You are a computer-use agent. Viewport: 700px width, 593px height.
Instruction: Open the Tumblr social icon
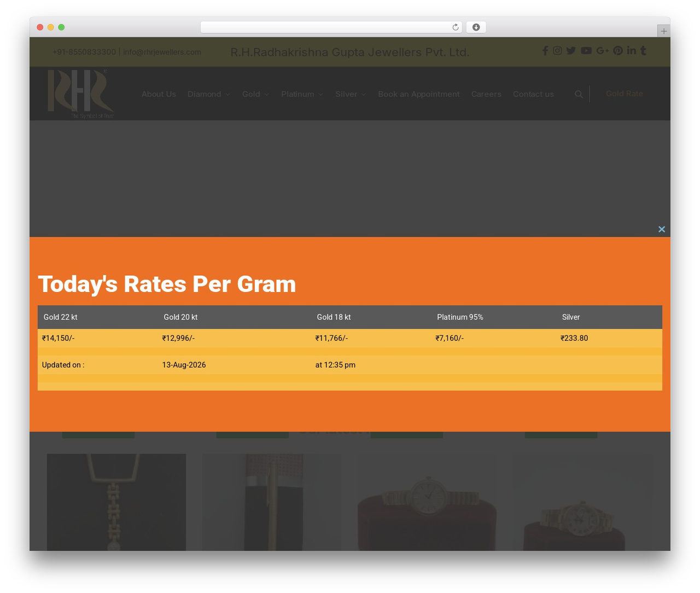point(643,50)
